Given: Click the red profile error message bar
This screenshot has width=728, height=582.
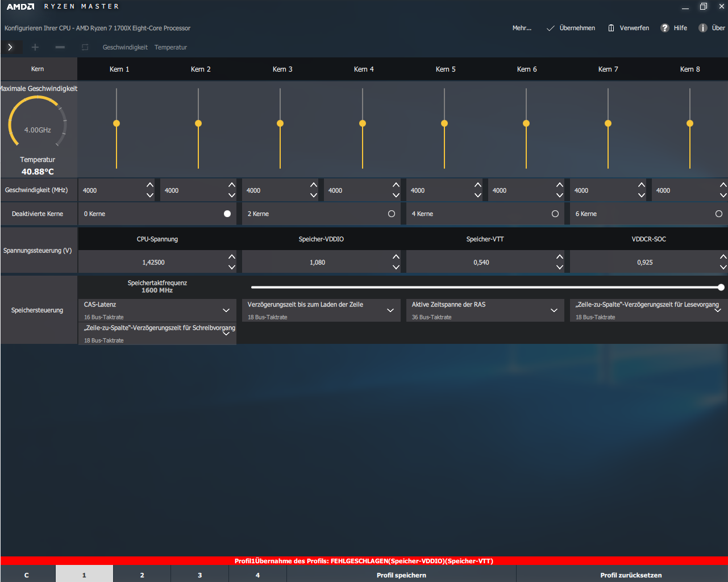Looking at the screenshot, I should [364, 561].
